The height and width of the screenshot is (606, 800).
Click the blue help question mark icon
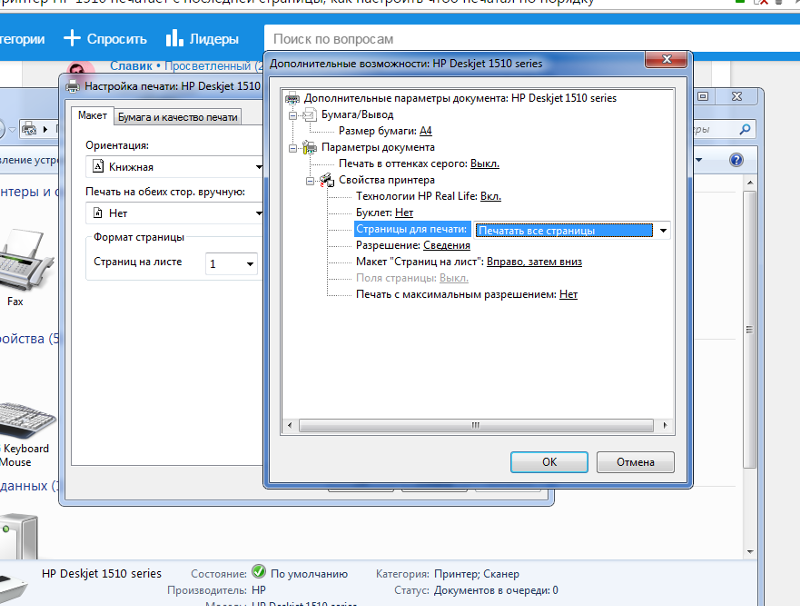point(736,160)
